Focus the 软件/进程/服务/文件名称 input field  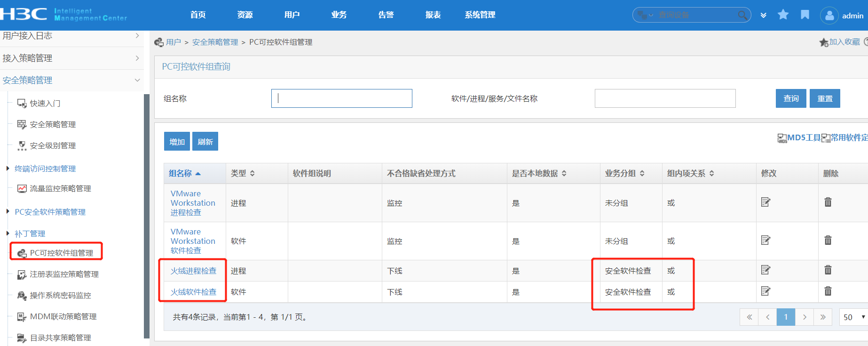click(x=665, y=98)
